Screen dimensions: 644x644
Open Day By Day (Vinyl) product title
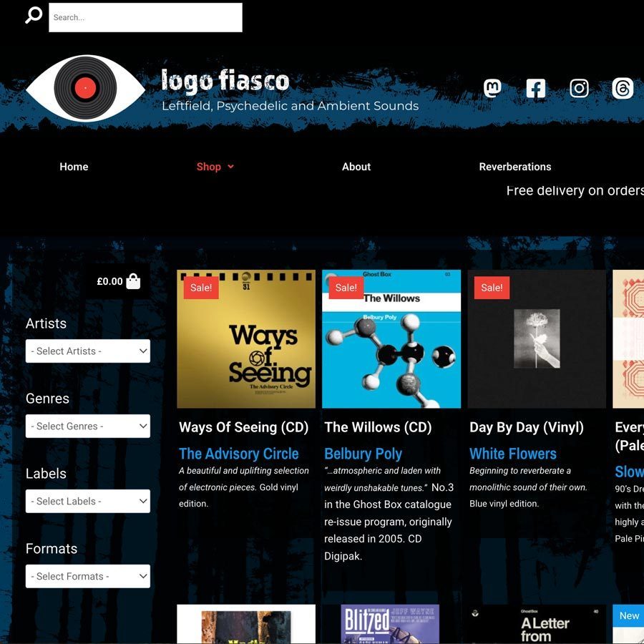(527, 428)
